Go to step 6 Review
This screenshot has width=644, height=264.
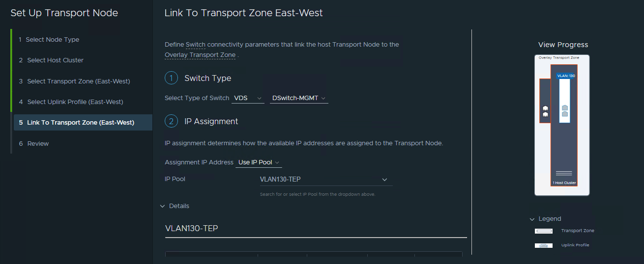38,144
